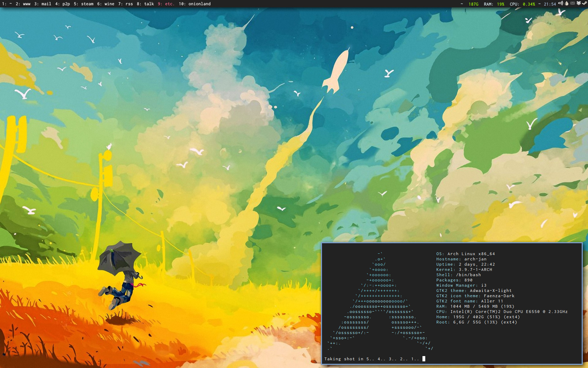Switch to workspace 2: www

pos(23,4)
